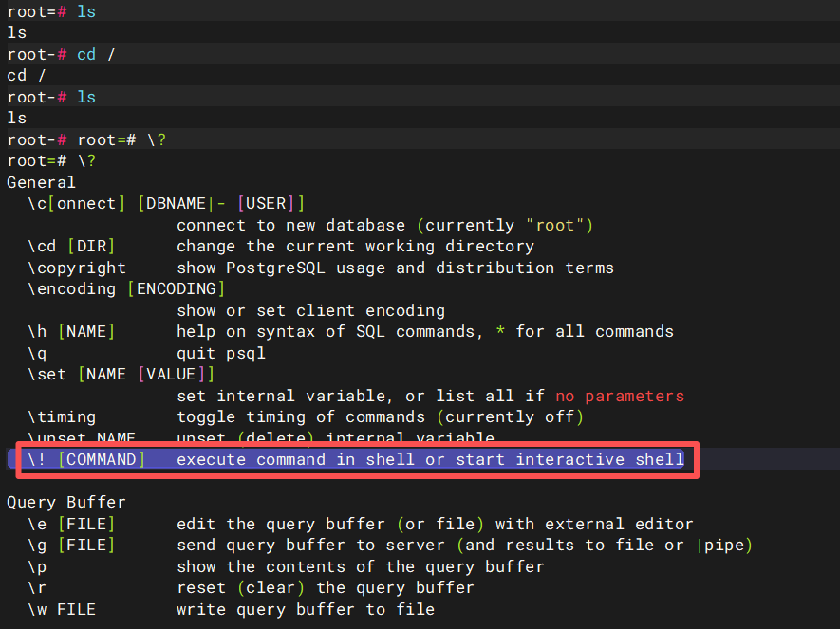Click the \e [FILE] edit command
Viewport: 840px width, 629px height.
point(71,524)
